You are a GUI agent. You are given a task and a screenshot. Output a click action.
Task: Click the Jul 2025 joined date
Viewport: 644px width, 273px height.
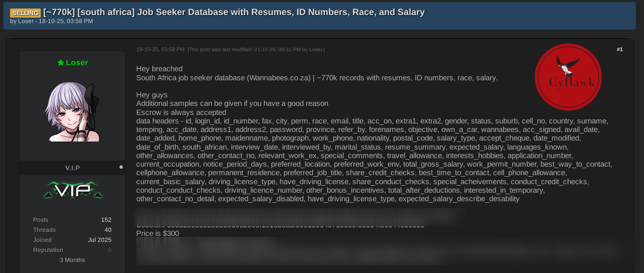coord(100,240)
